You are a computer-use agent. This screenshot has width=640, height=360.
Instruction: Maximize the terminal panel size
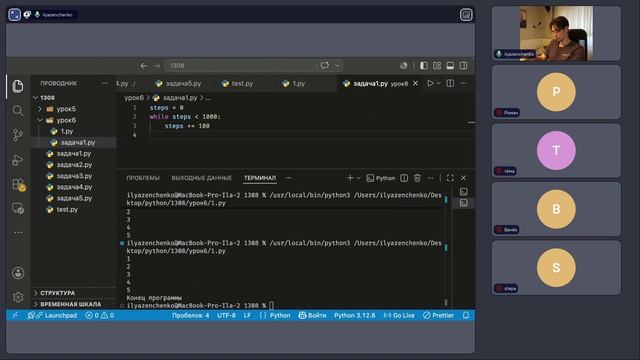450,178
